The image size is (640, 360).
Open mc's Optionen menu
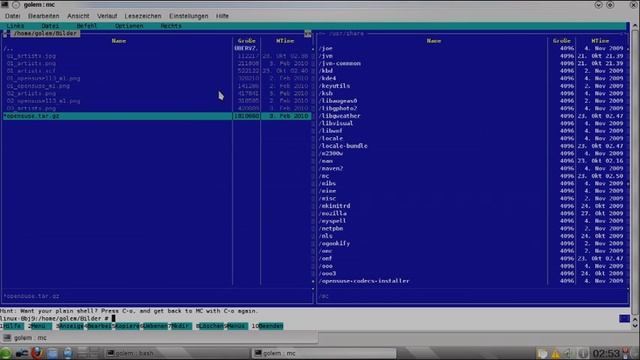click(129, 26)
